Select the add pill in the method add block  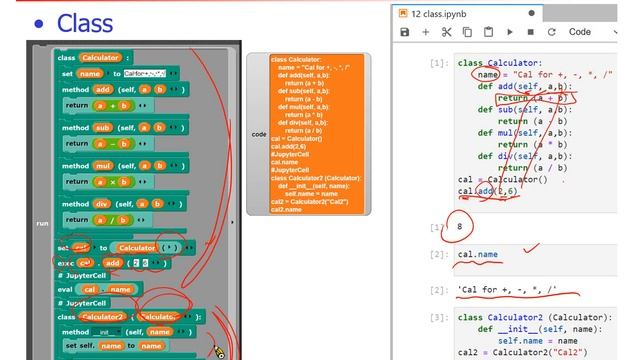[x=103, y=89]
